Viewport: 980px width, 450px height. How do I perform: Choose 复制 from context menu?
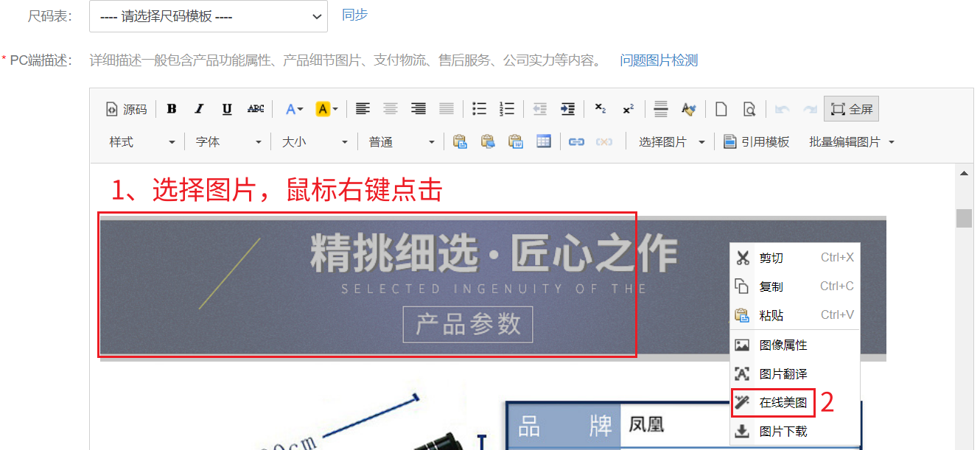(795, 286)
